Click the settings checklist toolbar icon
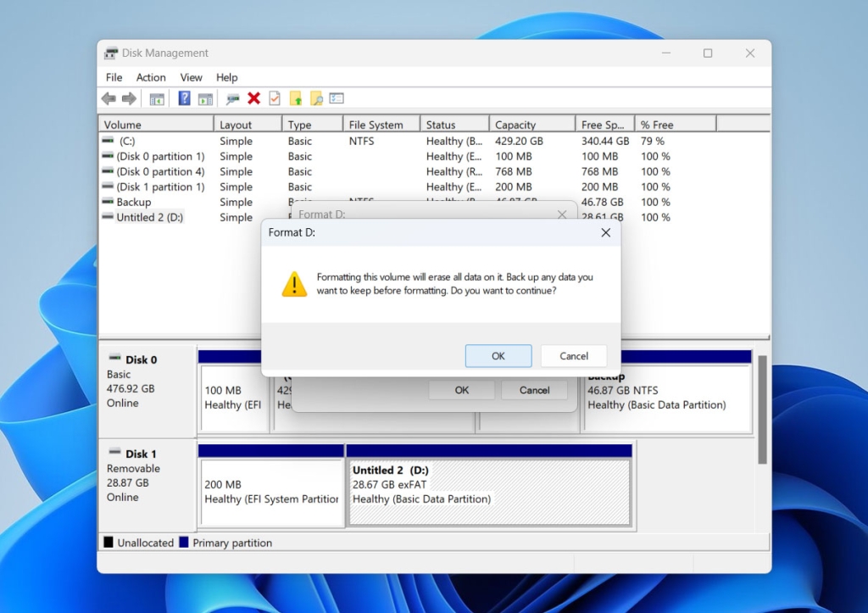Viewport: 868px width, 613px height. [337, 99]
